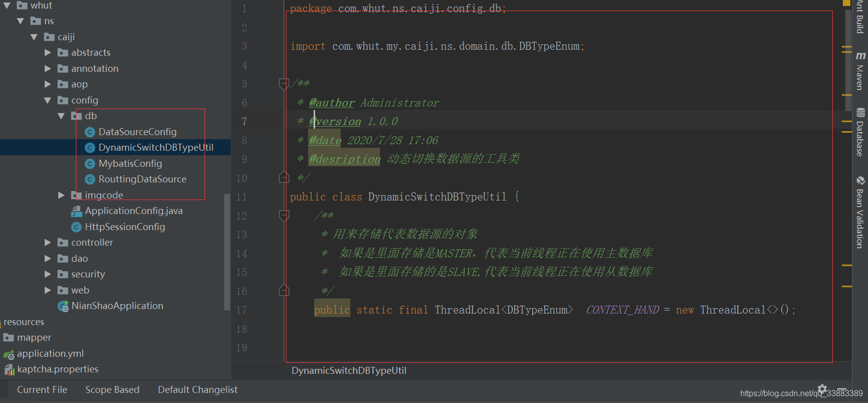
Task: Switch to Default Changelist tab
Action: [198, 390]
